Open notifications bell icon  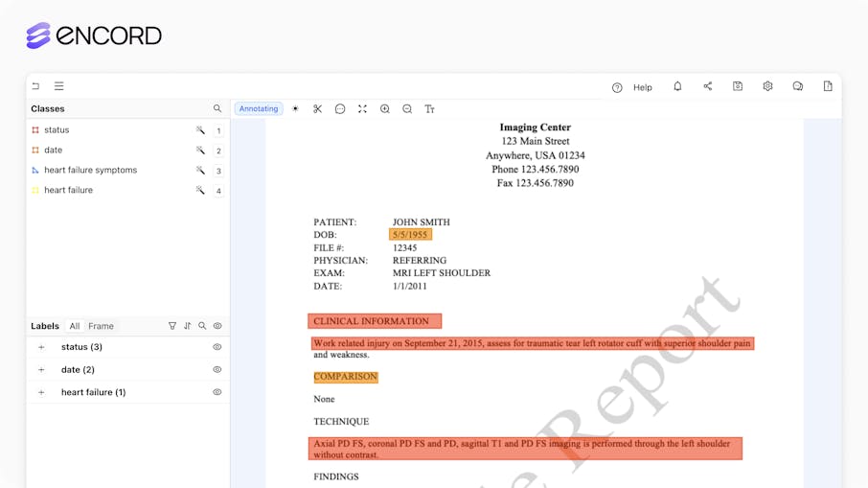pos(677,86)
